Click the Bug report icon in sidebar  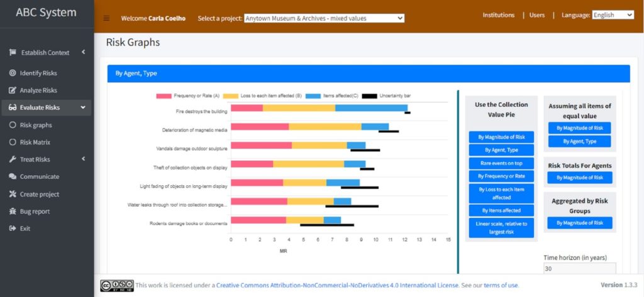[13, 212]
